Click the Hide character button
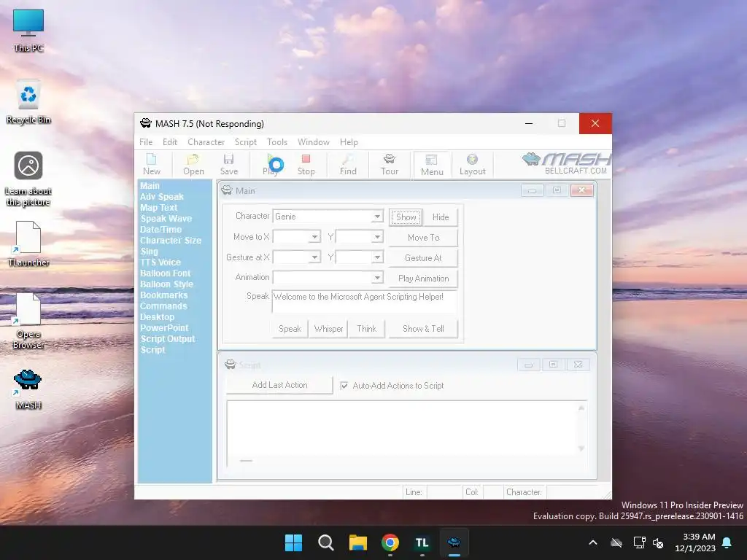The width and height of the screenshot is (747, 560). [441, 217]
